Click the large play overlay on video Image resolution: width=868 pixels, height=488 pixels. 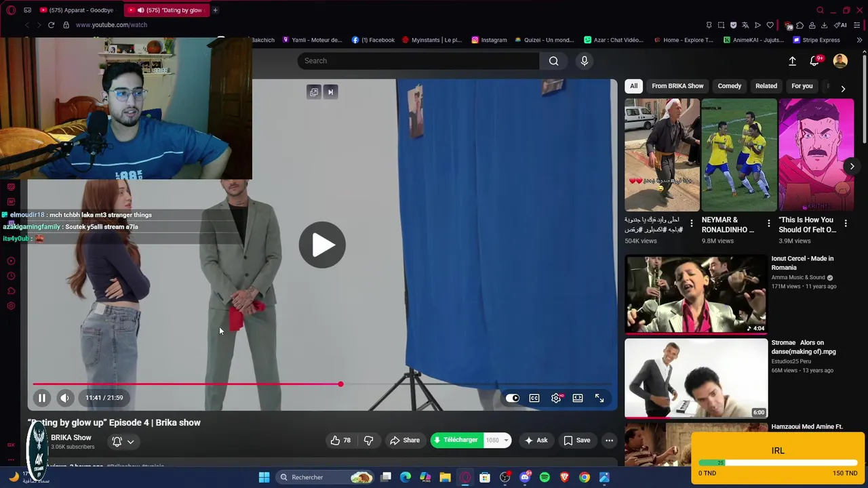coord(322,245)
